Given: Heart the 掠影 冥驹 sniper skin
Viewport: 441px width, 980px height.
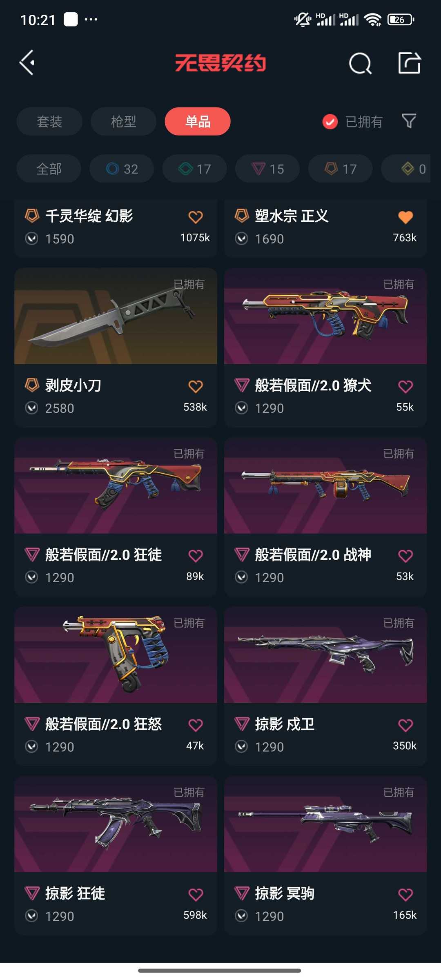Looking at the screenshot, I should pyautogui.click(x=405, y=895).
